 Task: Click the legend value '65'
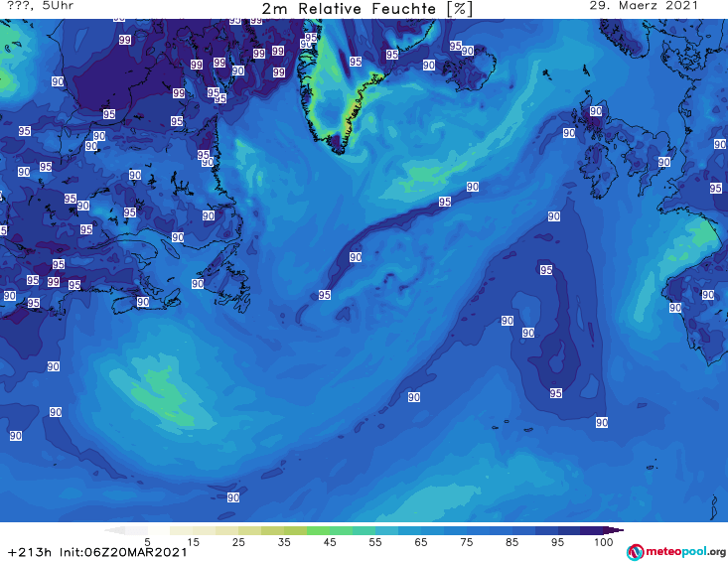tap(421, 542)
